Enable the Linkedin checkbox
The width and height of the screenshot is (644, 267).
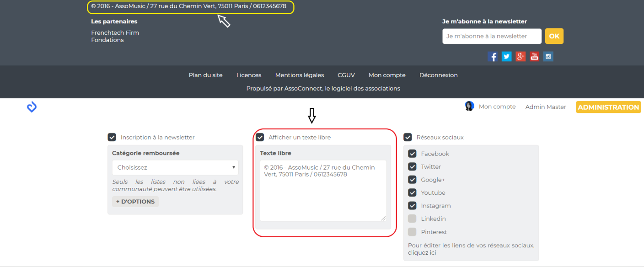pos(412,219)
